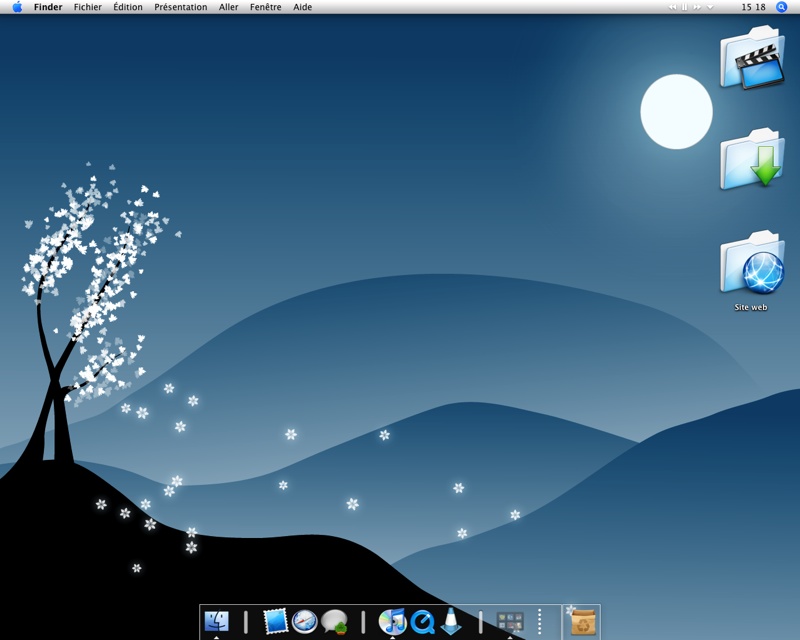800x640 pixels.
Task: Open the Apple menu
Action: point(17,7)
